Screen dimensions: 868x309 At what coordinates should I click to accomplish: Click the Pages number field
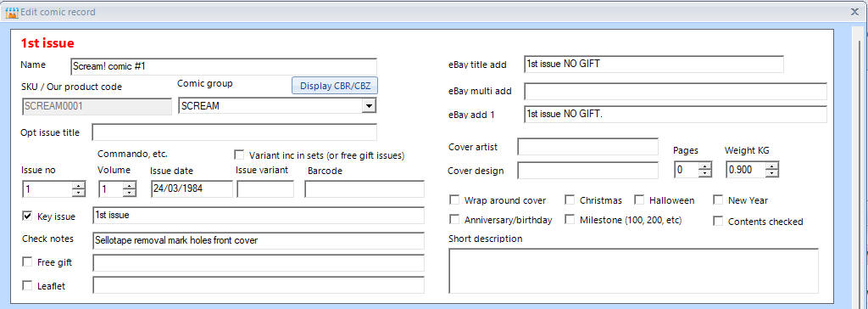[687, 170]
